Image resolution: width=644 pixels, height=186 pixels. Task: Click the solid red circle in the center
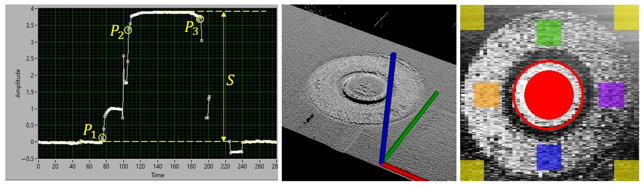coord(549,95)
